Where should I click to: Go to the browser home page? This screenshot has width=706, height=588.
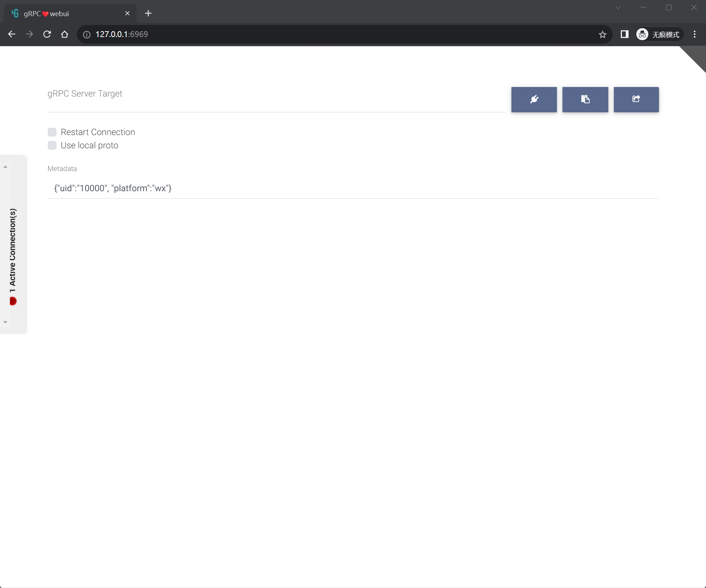[65, 35]
